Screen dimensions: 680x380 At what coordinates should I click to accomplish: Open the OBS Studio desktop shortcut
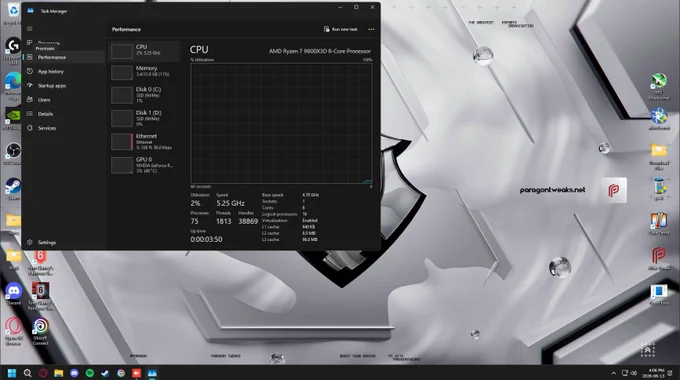[x=13, y=154]
